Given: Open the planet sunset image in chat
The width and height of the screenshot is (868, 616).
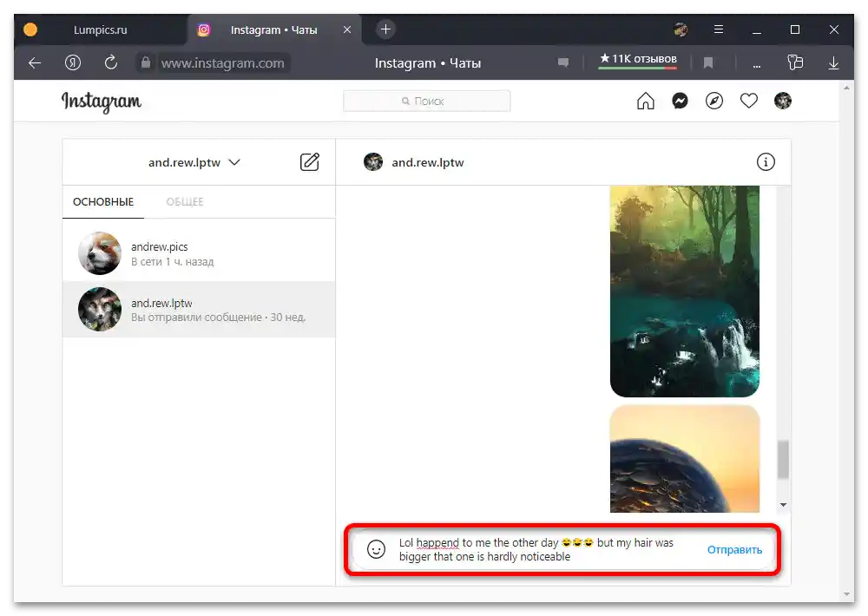Looking at the screenshot, I should pyautogui.click(x=685, y=459).
